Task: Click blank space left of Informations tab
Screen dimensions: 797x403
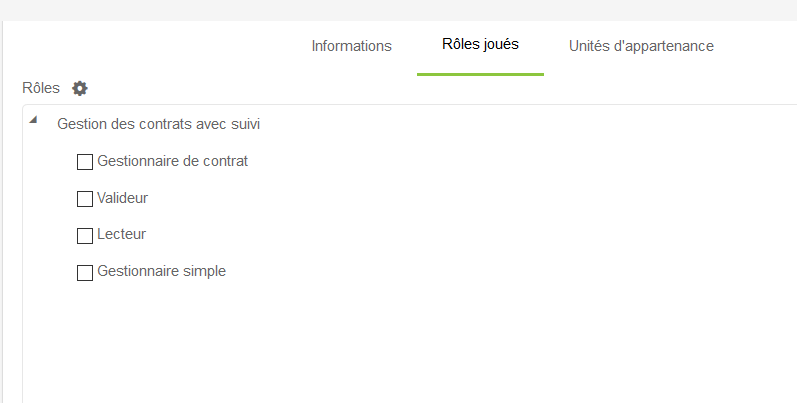Action: (150, 46)
